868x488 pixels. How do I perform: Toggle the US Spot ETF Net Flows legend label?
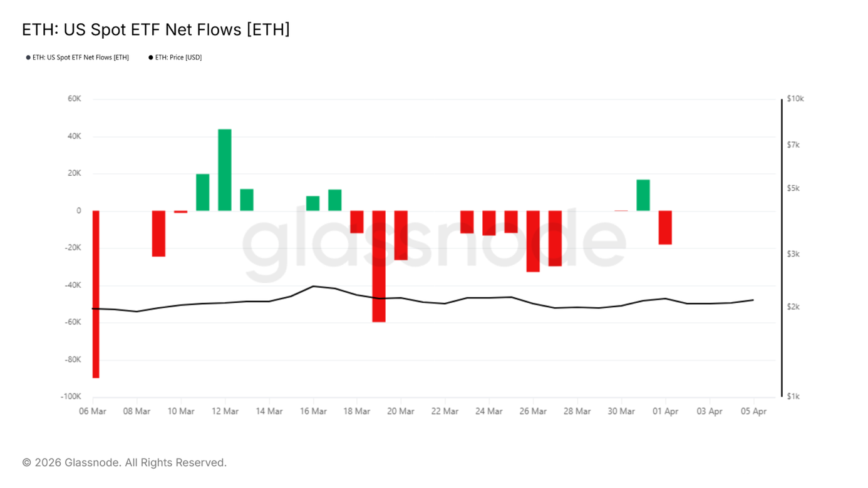(81, 58)
